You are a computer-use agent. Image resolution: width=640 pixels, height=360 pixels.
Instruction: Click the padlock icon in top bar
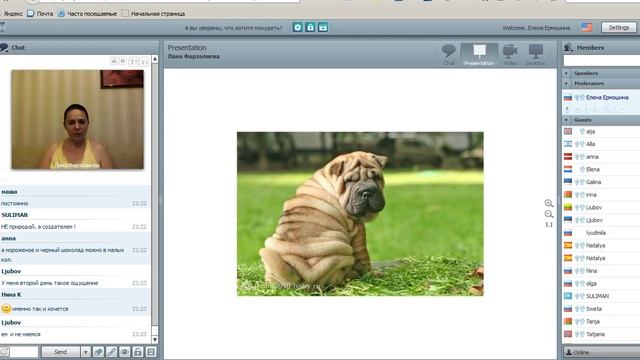pyautogui.click(x=310, y=27)
